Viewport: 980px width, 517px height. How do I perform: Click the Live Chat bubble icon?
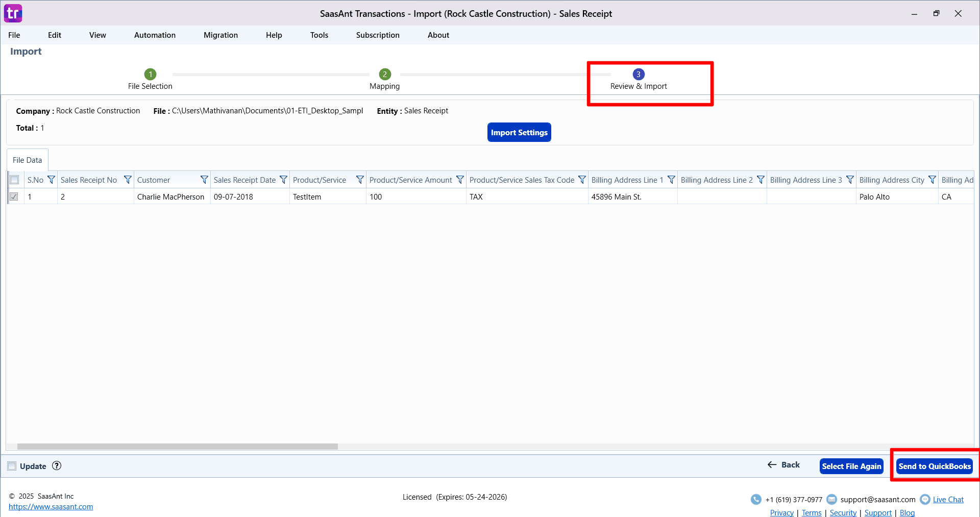click(x=925, y=500)
